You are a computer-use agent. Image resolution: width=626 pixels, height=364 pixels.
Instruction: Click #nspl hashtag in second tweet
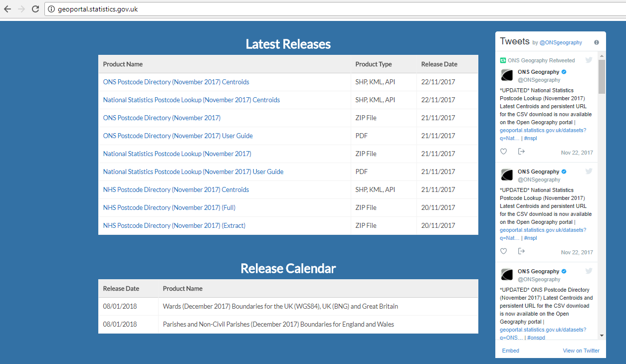click(x=531, y=238)
